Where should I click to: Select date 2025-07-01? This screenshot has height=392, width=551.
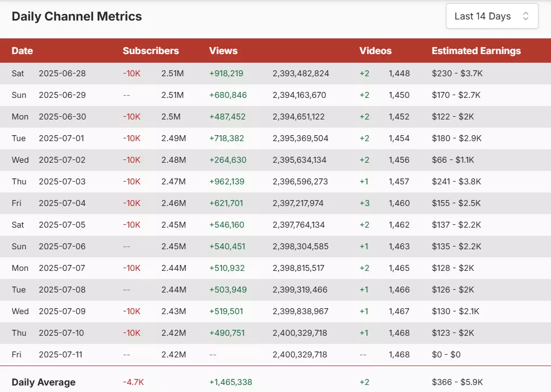coord(62,138)
